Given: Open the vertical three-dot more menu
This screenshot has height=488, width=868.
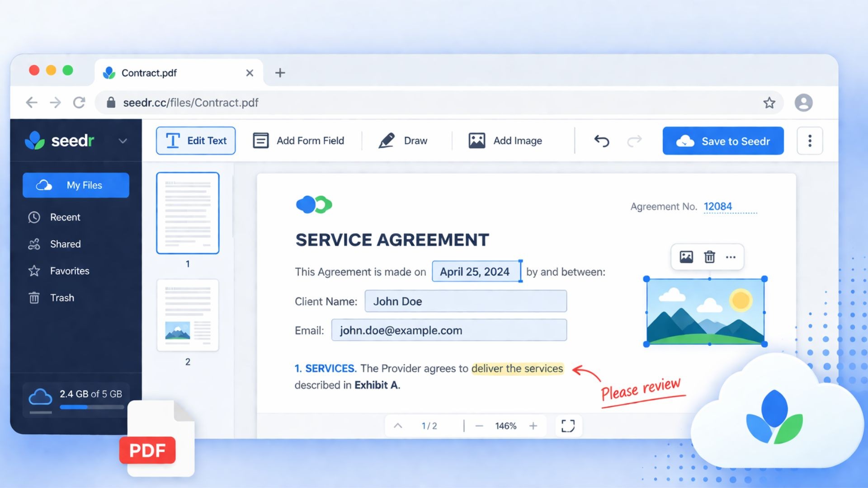Looking at the screenshot, I should coord(809,141).
